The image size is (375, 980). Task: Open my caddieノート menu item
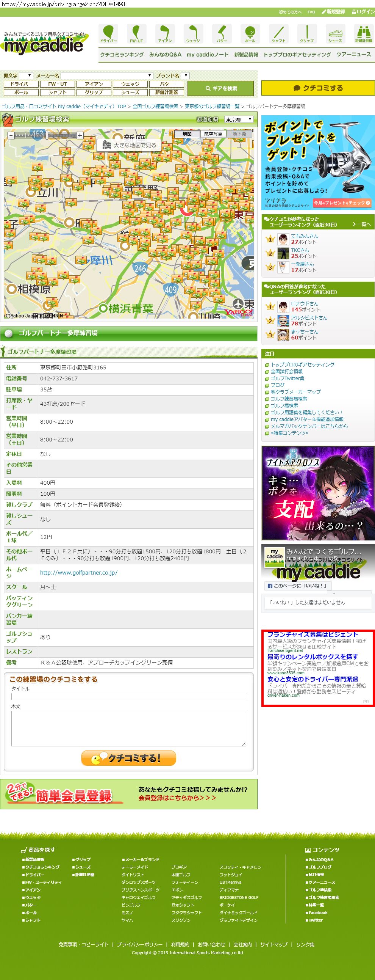(x=208, y=55)
